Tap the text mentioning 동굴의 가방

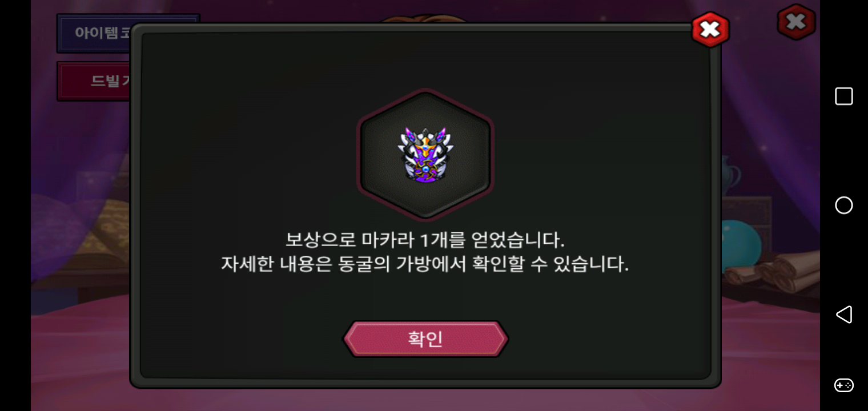click(x=425, y=265)
